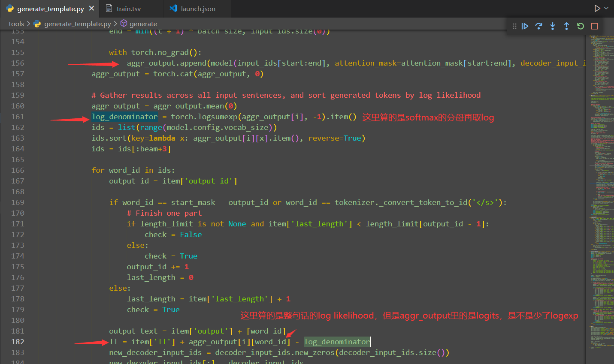
Task: Click the 'tools' breadcrumb folder
Action: (x=16, y=24)
